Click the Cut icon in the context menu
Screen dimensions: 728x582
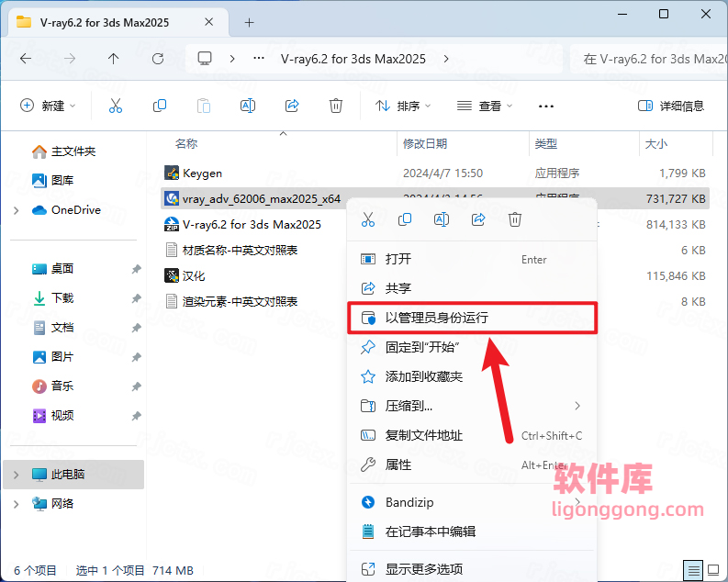(x=368, y=219)
